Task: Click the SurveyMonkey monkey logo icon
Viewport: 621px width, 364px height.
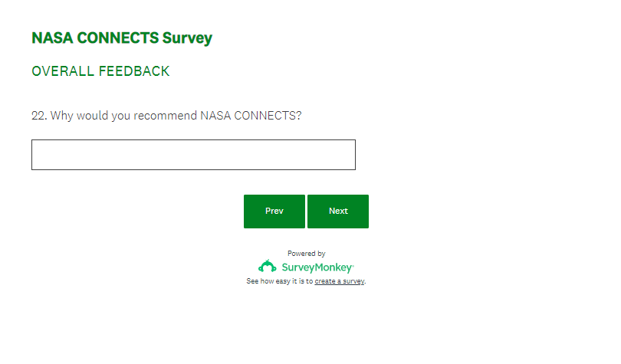Action: (x=267, y=267)
